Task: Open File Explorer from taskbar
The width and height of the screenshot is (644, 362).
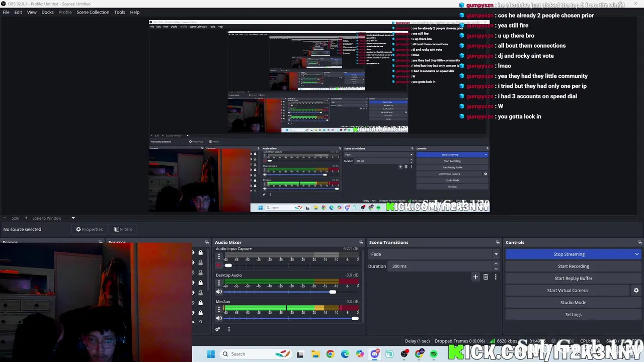Action: (315, 354)
